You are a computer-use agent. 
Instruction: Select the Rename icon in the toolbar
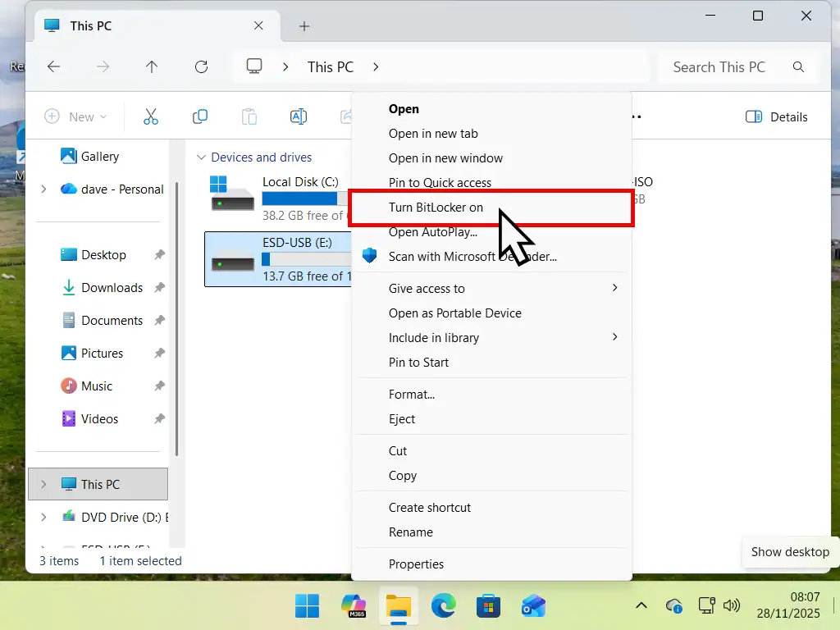click(298, 116)
